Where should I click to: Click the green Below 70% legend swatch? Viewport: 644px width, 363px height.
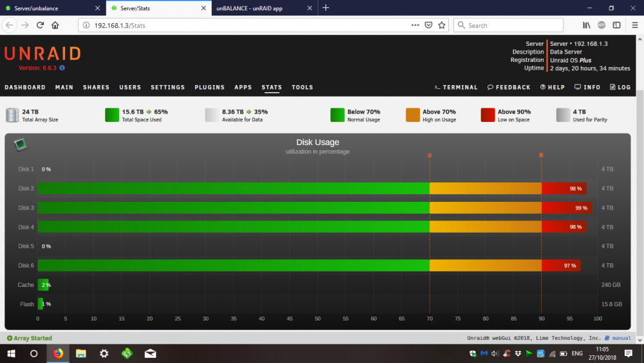tap(337, 115)
